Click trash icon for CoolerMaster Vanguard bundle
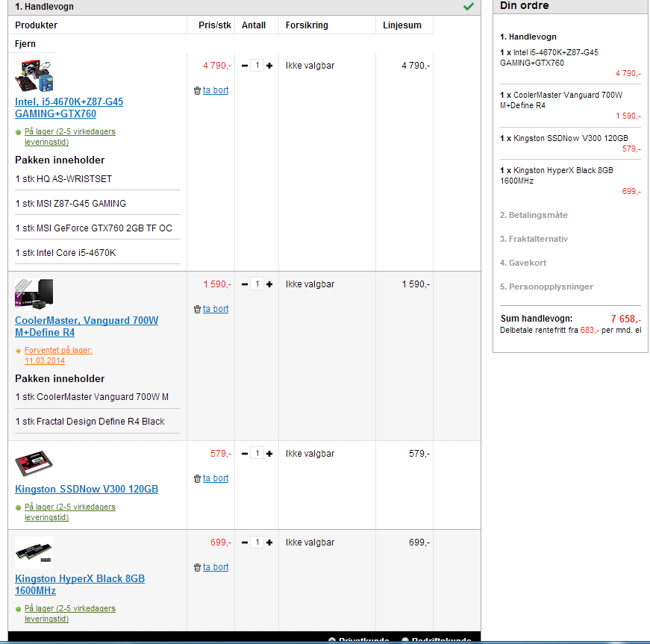 (x=197, y=309)
